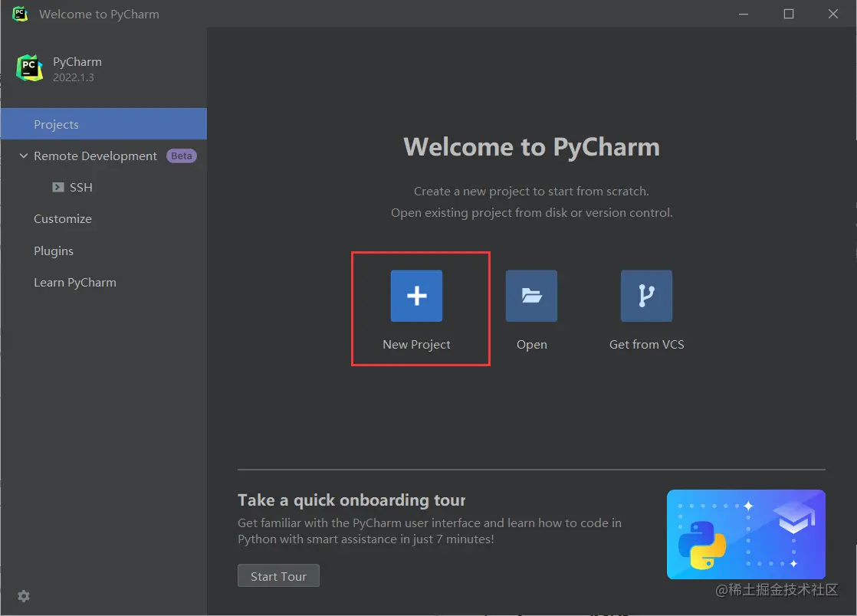This screenshot has width=857, height=616.
Task: Close the Welcome to PyCharm window
Action: pyautogui.click(x=833, y=14)
